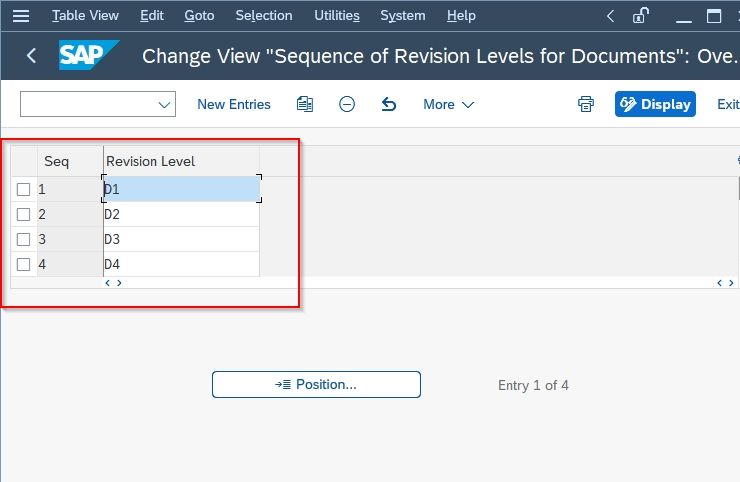Check the box beside sequence 4
This screenshot has width=740, height=482.
point(23,264)
